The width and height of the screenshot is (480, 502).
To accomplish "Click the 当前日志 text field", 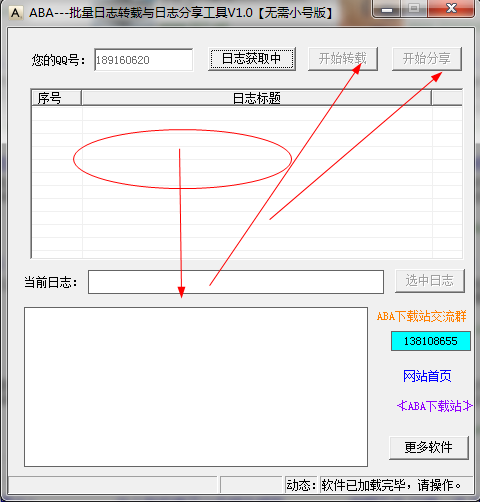I will [236, 282].
